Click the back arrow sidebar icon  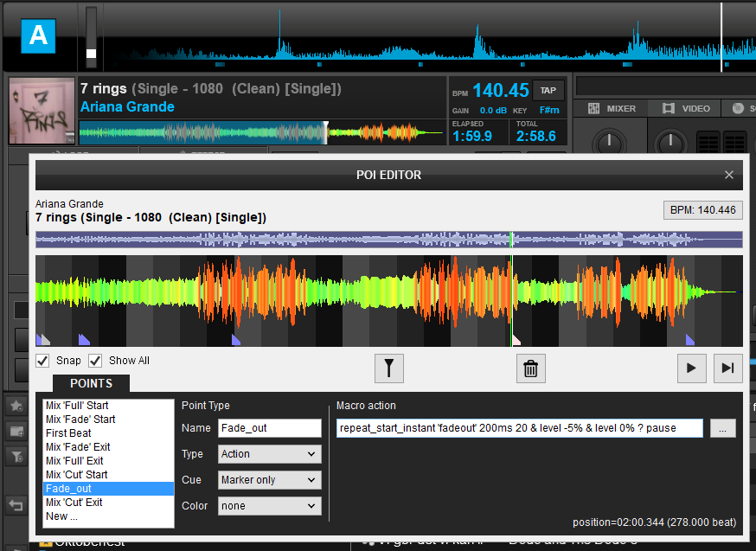(x=16, y=506)
